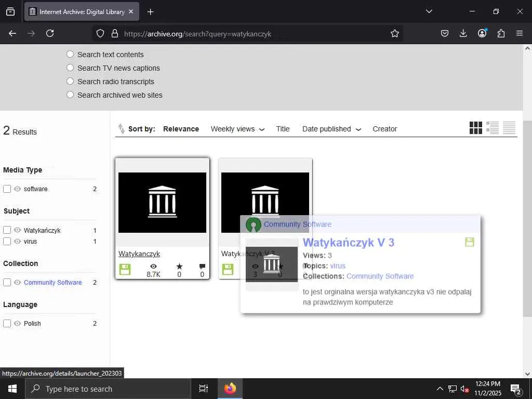
Task: Open Watykańczyk V 3 title in popup
Action: pos(349,243)
